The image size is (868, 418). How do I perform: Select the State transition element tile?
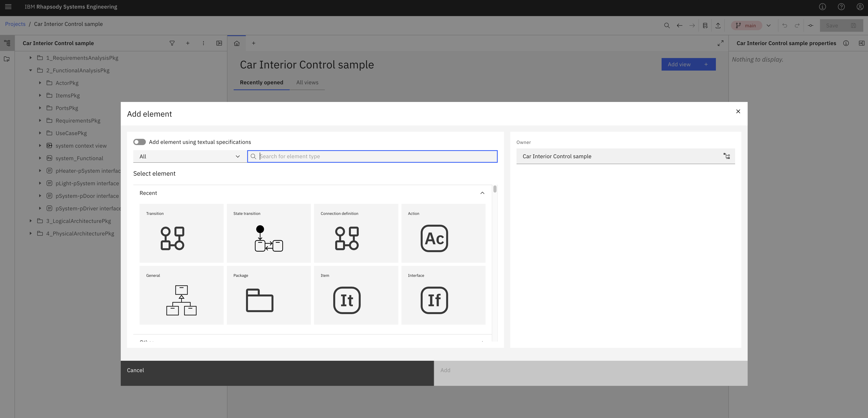(x=269, y=233)
